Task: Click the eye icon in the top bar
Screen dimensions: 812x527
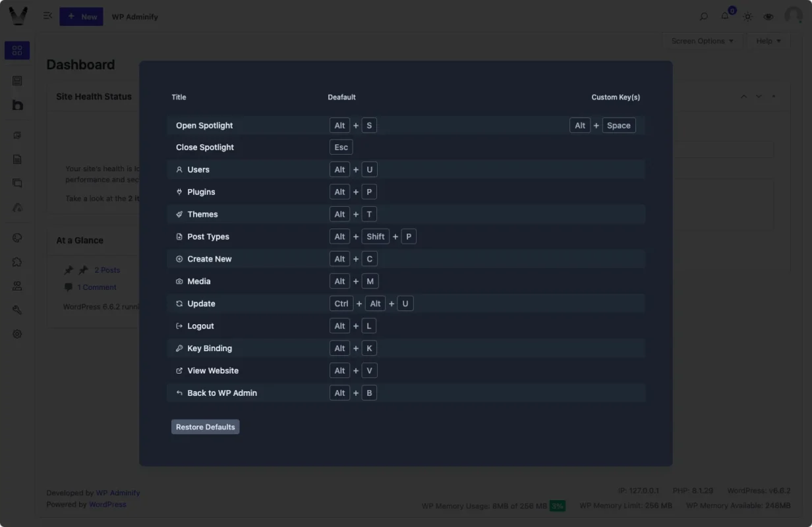Action: click(x=768, y=16)
